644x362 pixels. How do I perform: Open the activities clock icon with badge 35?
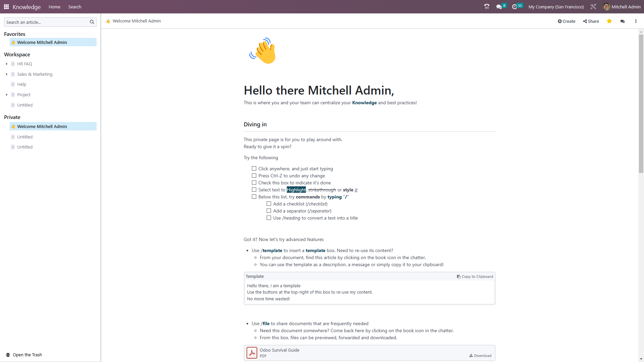517,7
